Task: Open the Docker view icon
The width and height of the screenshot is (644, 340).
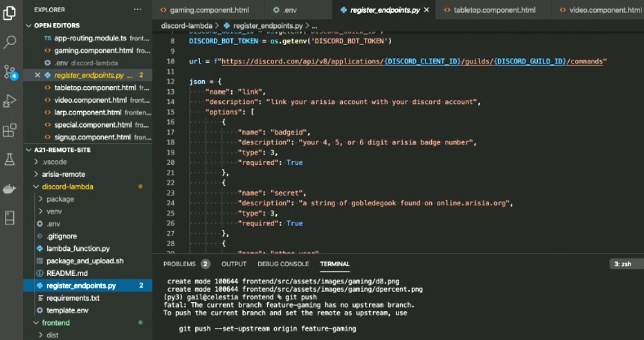Action: click(x=10, y=189)
